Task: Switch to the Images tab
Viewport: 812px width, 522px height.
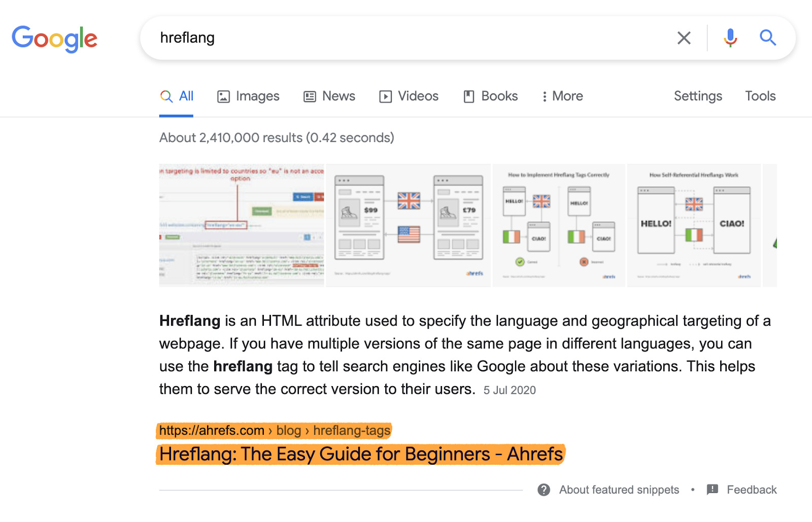Action: tap(248, 96)
